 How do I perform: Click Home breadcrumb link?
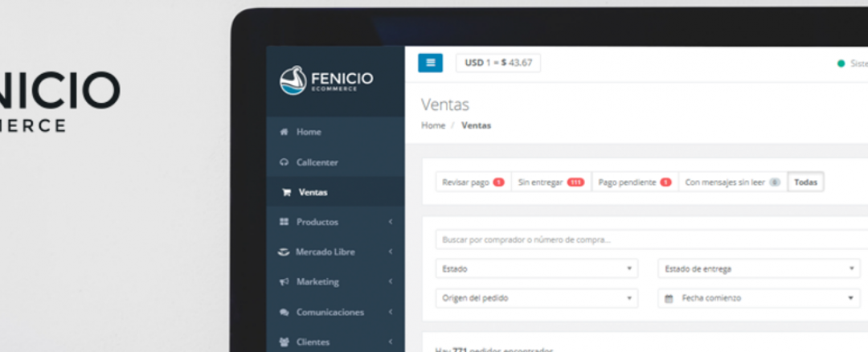pos(433,125)
